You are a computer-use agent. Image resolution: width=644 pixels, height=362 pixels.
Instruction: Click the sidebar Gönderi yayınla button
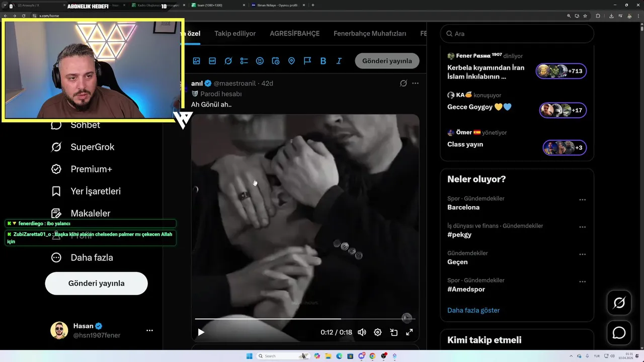click(96, 283)
